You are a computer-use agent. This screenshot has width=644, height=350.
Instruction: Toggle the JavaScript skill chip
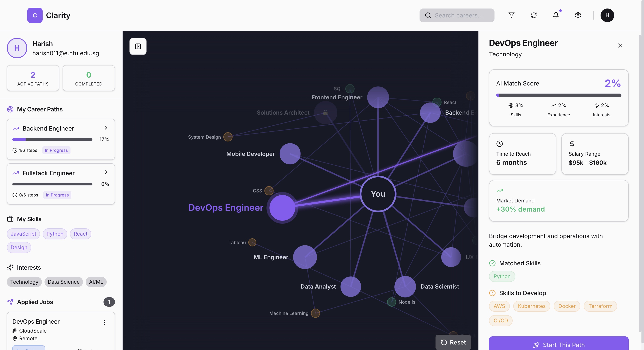pyautogui.click(x=23, y=234)
